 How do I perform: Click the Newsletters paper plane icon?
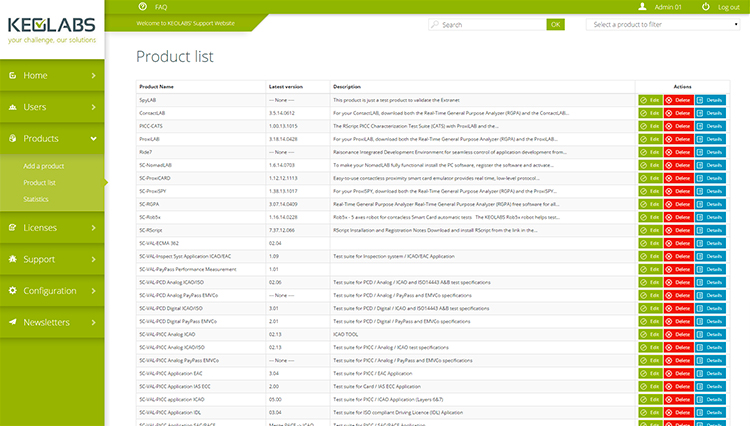coord(13,322)
